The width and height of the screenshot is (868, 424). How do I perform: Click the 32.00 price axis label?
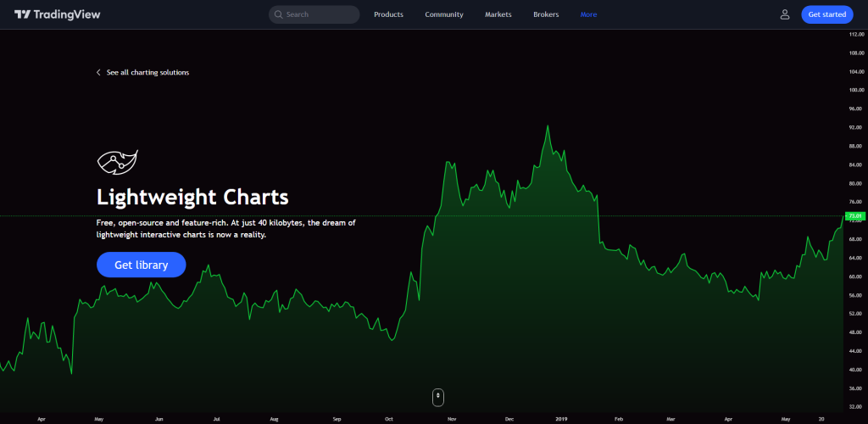pyautogui.click(x=856, y=407)
